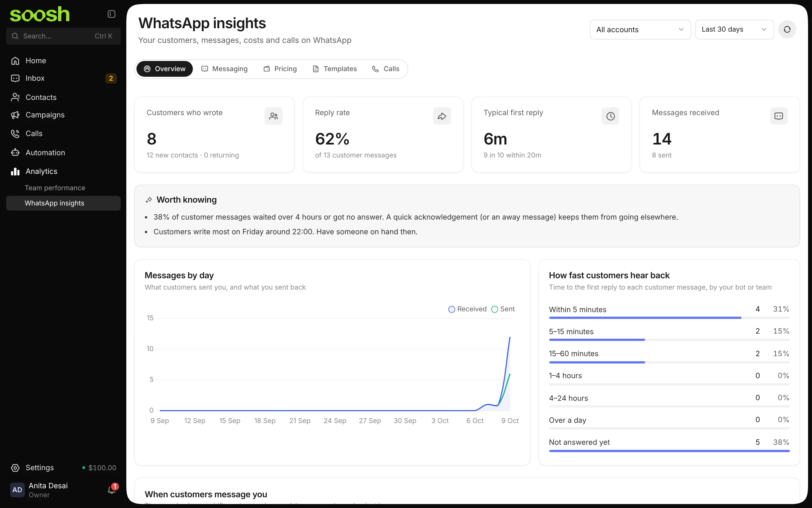
Task: Click the 15–60 minutes row label
Action: [573, 354]
